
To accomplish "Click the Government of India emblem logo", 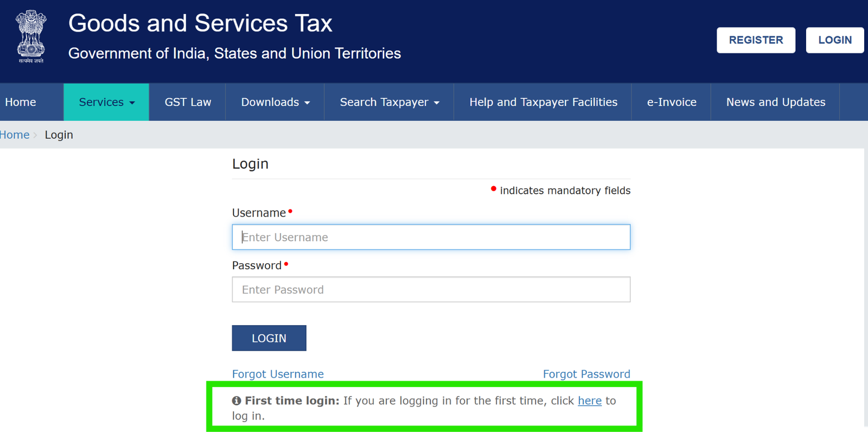I will click(31, 36).
